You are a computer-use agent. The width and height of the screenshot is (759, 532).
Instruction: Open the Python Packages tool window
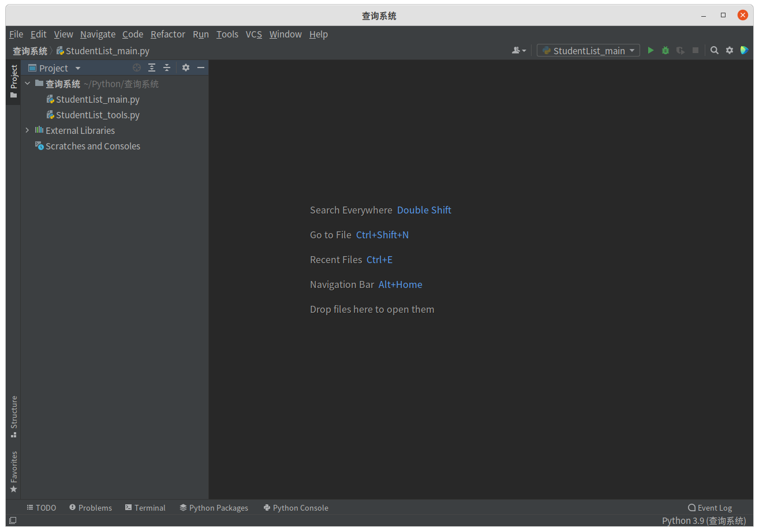[x=214, y=508]
